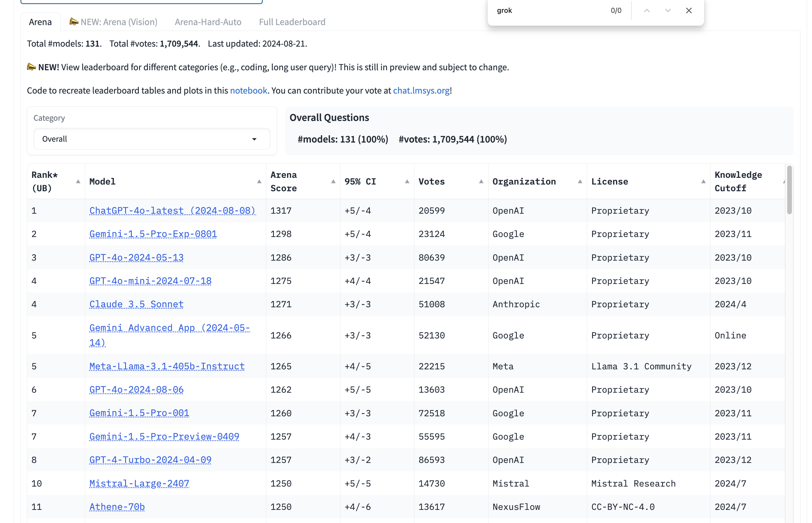Select the Arena tab
Screen dimensions: 812x523
(41, 22)
